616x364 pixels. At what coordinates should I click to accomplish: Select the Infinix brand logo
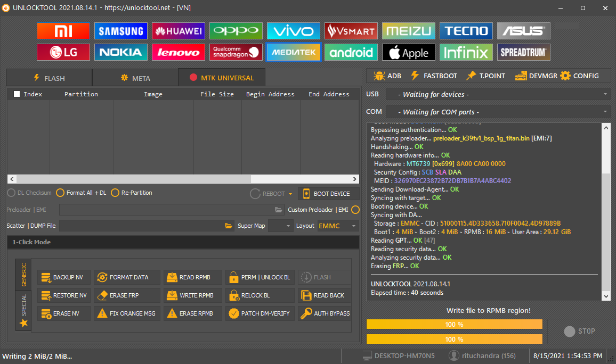pyautogui.click(x=466, y=52)
